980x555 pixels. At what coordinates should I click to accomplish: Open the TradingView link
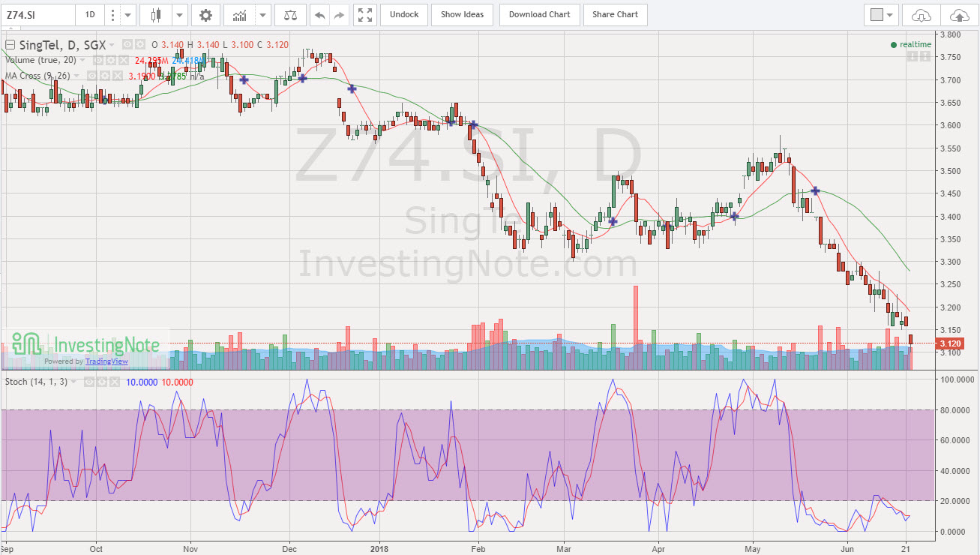pos(106,361)
